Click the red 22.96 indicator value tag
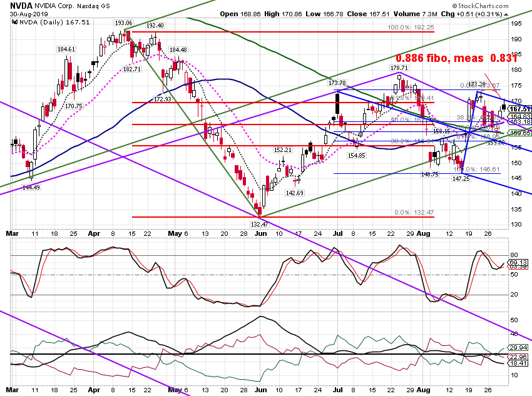The width and height of the screenshot is (532, 396). click(518, 357)
